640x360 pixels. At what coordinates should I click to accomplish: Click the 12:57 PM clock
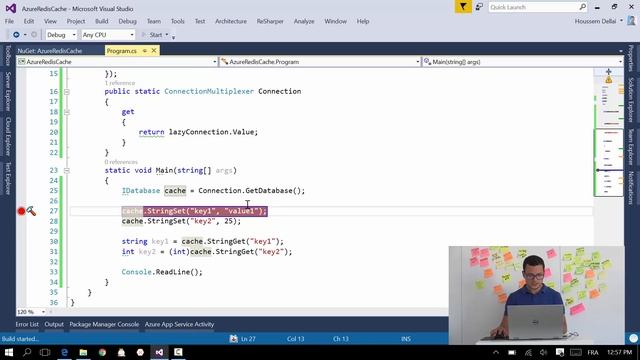pos(619,352)
